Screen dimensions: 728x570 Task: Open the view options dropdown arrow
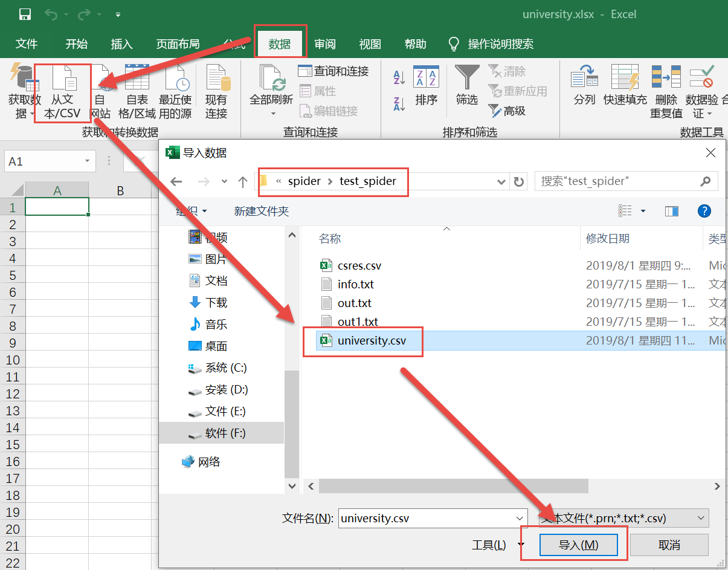[x=643, y=211]
